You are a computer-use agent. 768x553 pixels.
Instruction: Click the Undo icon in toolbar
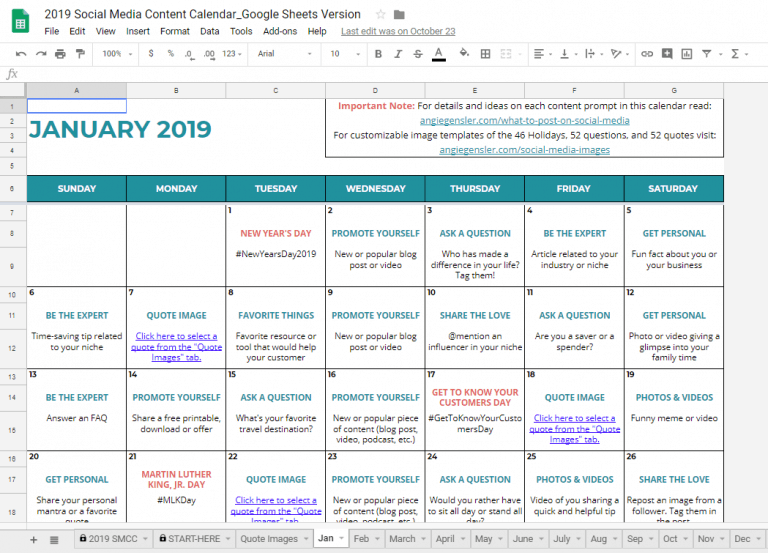point(21,54)
